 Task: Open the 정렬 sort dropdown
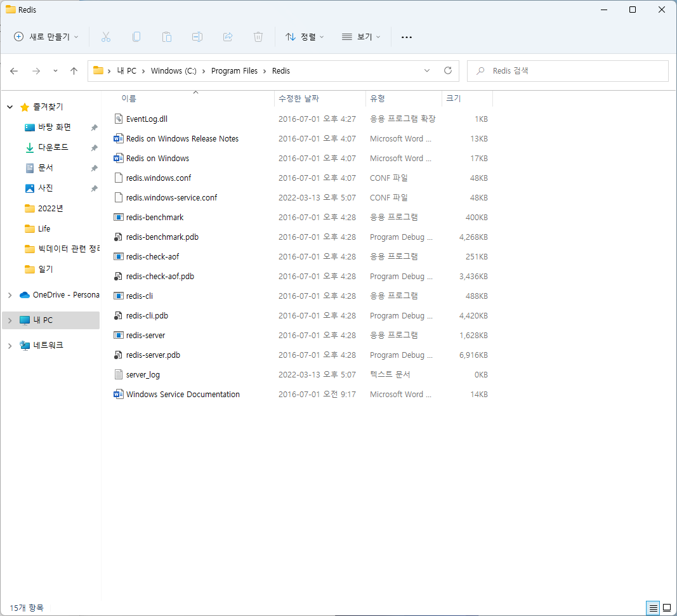point(305,37)
